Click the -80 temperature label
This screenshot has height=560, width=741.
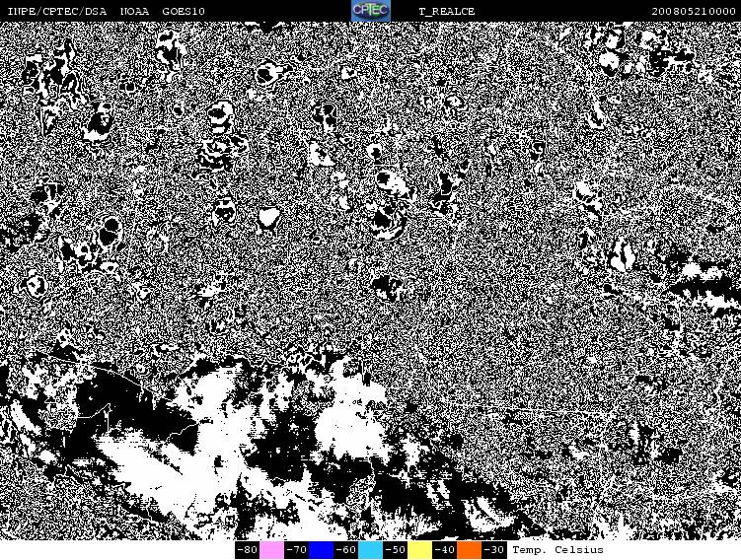[247, 550]
